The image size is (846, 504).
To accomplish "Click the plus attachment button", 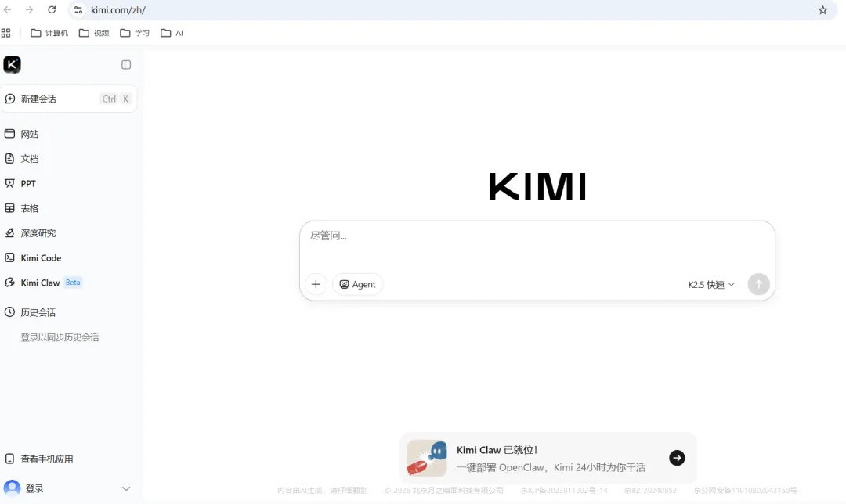I will click(x=316, y=284).
